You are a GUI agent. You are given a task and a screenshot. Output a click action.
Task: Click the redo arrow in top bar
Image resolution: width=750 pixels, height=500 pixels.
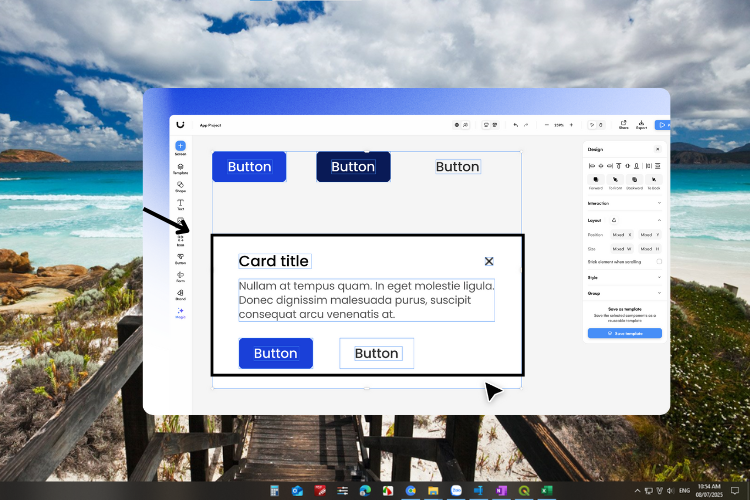click(x=526, y=125)
